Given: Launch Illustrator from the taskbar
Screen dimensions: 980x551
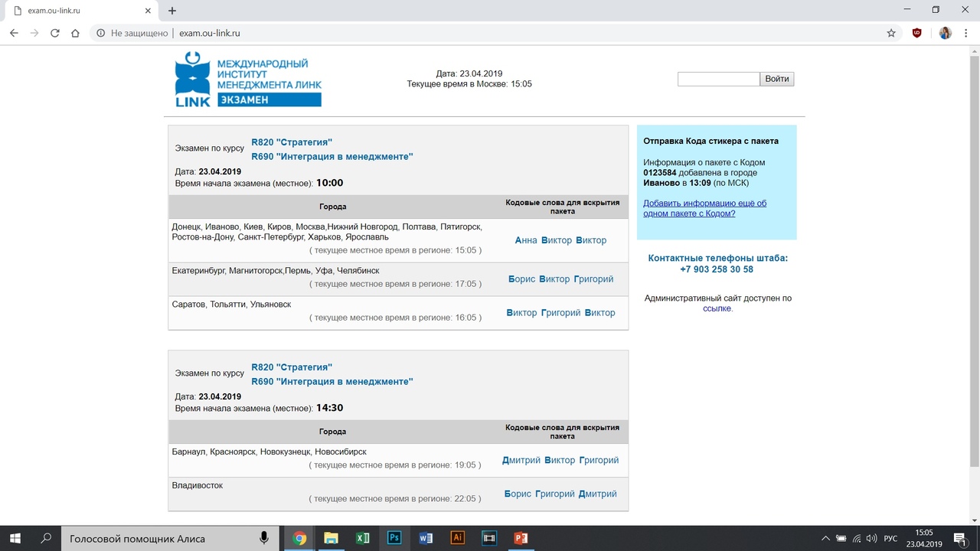Looking at the screenshot, I should [x=457, y=538].
